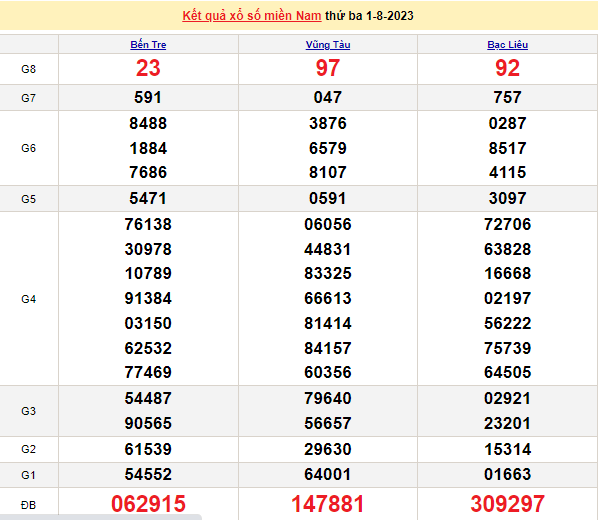This screenshot has height=520, width=604.
Task: Click the G8 row label
Action: (x=29, y=68)
